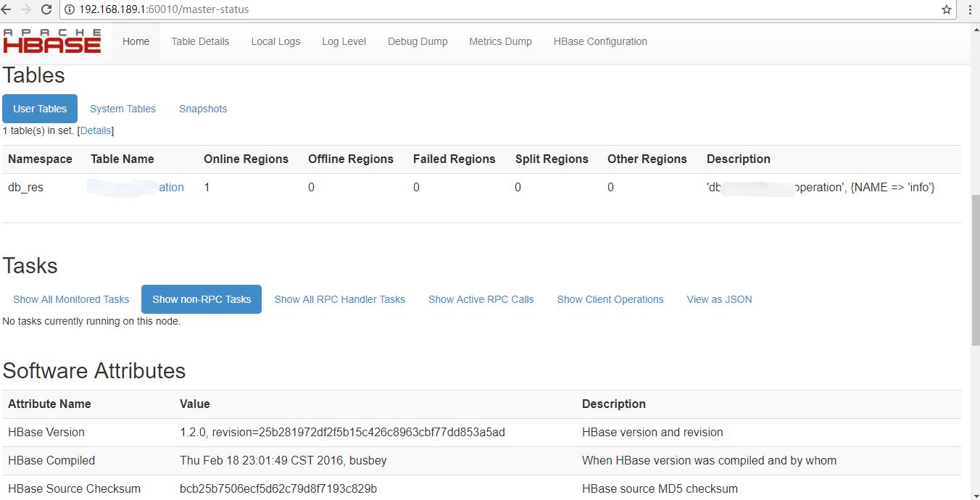Select the Show non-RPC Tasks tab
The width and height of the screenshot is (980, 500).
click(202, 299)
